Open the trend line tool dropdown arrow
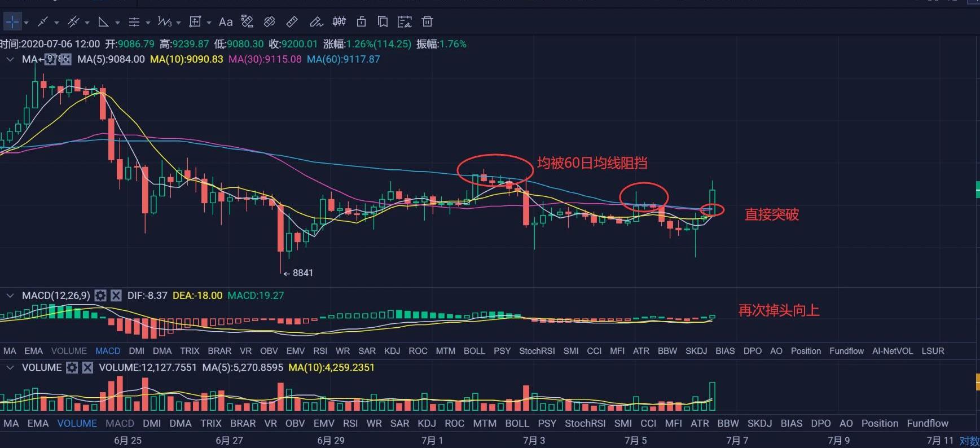Image resolution: width=980 pixels, height=448 pixels. click(56, 23)
